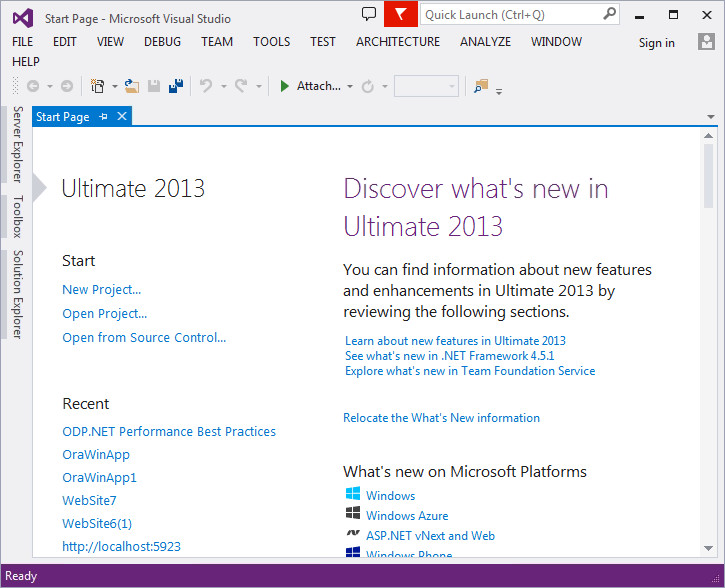Click the Navigate Forward toolbar icon
The width and height of the screenshot is (725, 588).
(67, 86)
